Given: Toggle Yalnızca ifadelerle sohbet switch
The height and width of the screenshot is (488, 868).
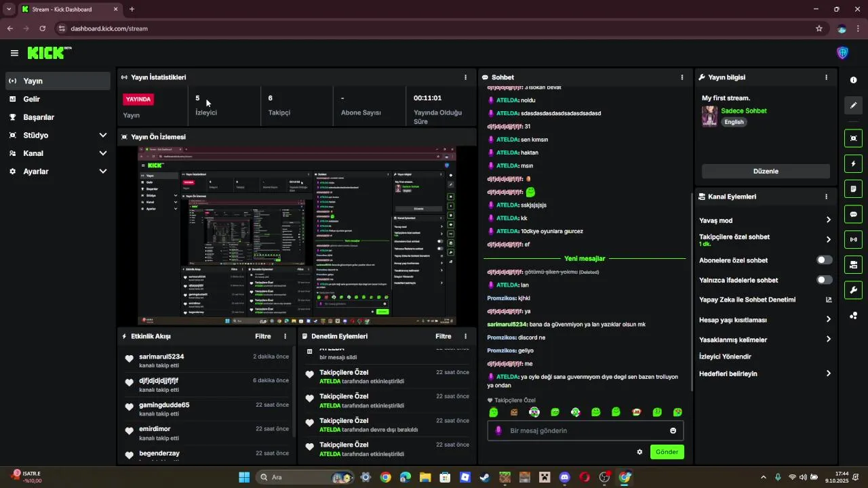Looking at the screenshot, I should tap(824, 280).
